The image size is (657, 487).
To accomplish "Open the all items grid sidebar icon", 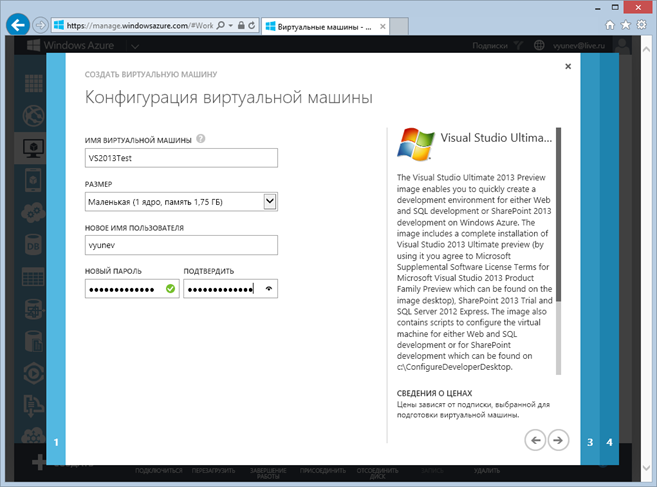I will pyautogui.click(x=33, y=83).
